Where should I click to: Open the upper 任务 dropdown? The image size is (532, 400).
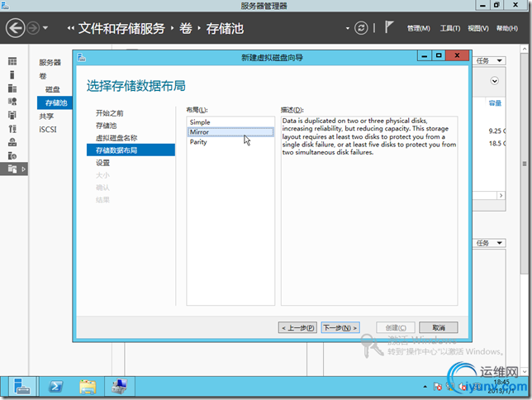point(489,61)
